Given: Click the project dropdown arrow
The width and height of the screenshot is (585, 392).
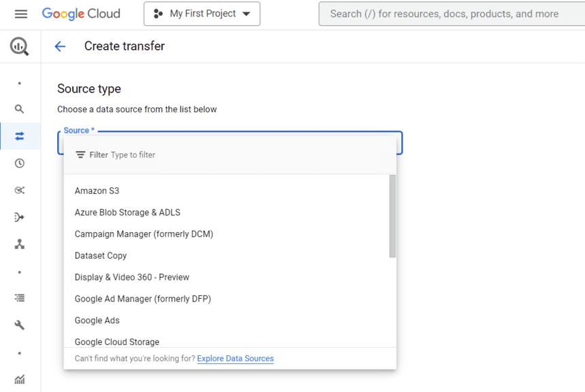Looking at the screenshot, I should pyautogui.click(x=247, y=14).
